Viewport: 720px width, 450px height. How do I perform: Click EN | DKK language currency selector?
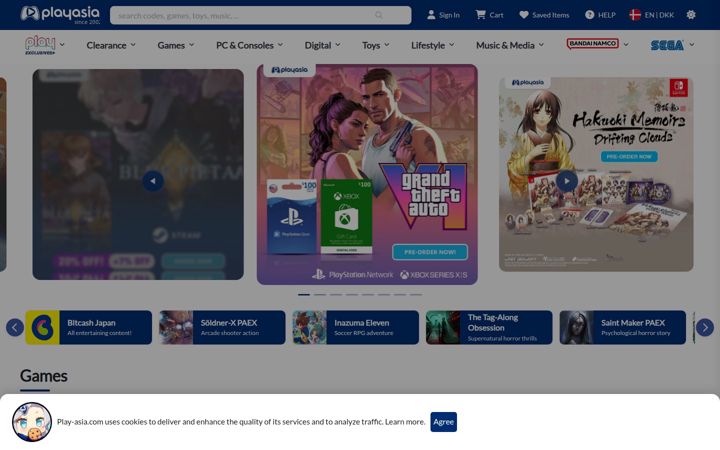659,15
